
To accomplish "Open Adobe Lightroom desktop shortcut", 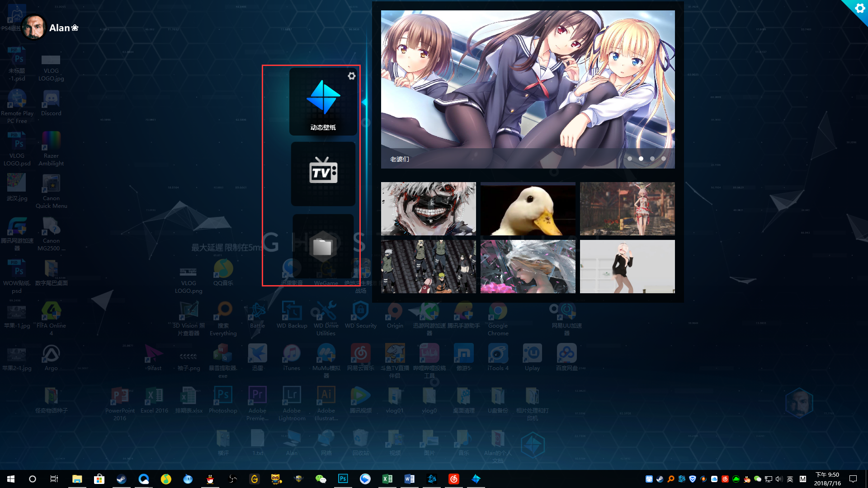I will point(292,404).
